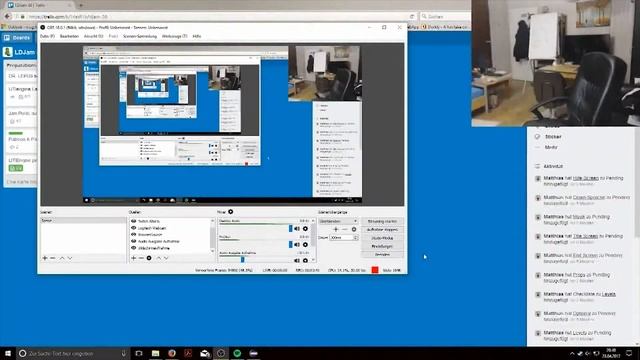This screenshot has height=360, width=640.
Task: Click Aufnahme stoppen button
Action: coord(382,230)
